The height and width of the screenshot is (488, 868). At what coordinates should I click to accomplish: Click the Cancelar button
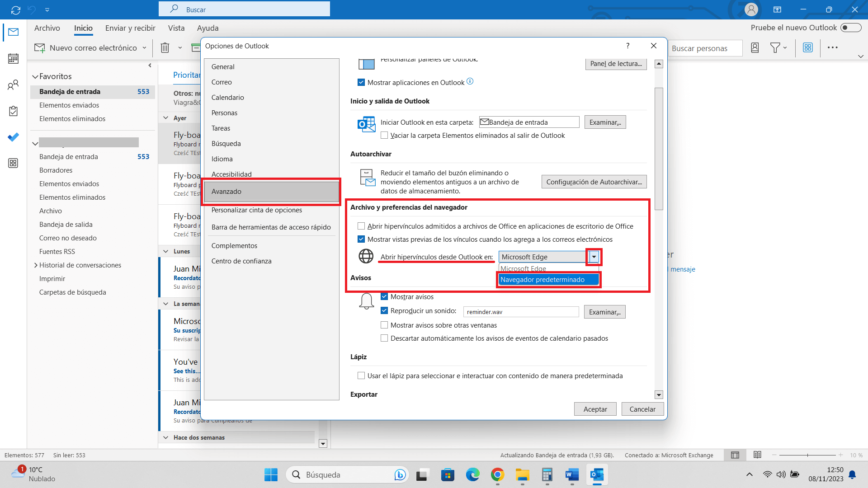click(x=642, y=409)
